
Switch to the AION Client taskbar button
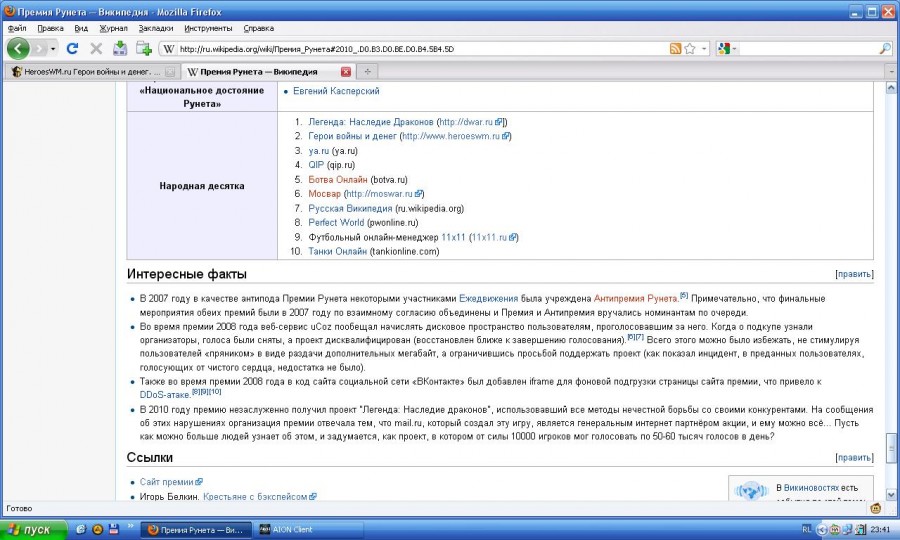click(x=309, y=530)
